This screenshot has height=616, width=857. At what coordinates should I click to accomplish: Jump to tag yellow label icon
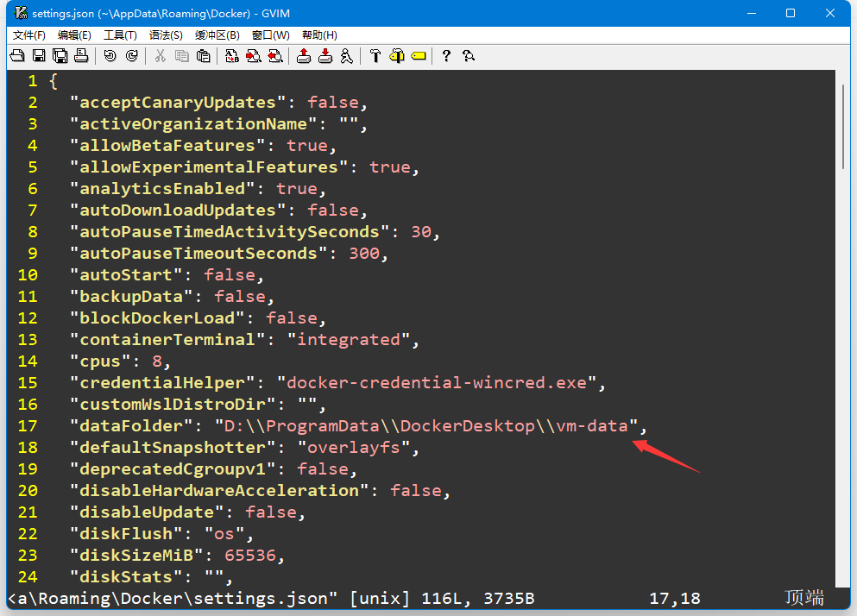[419, 56]
